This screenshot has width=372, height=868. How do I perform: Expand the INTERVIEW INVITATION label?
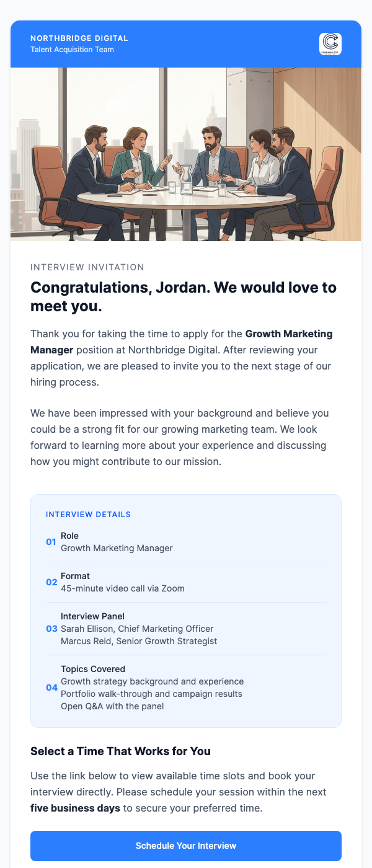pyautogui.click(x=87, y=267)
